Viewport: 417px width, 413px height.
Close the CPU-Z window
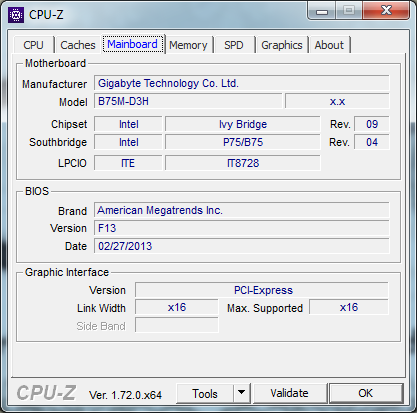click(x=386, y=11)
